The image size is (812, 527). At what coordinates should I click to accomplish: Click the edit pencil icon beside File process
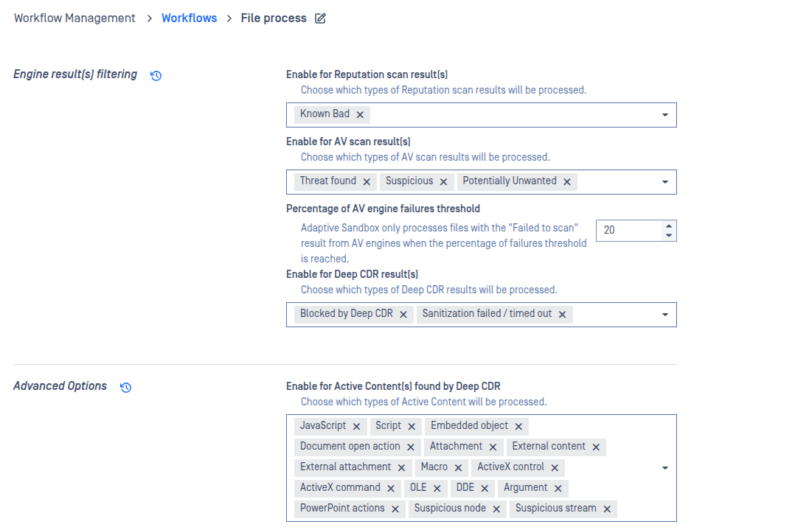(320, 18)
